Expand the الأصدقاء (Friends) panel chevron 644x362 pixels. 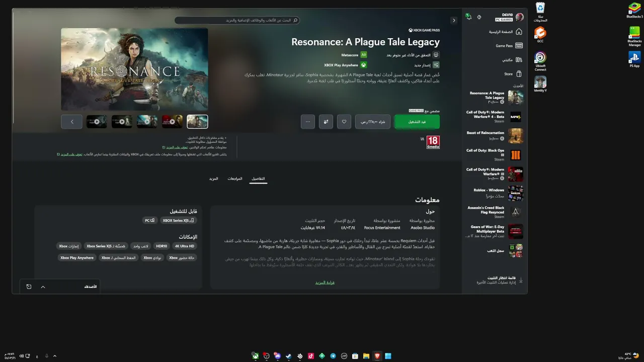point(43,287)
